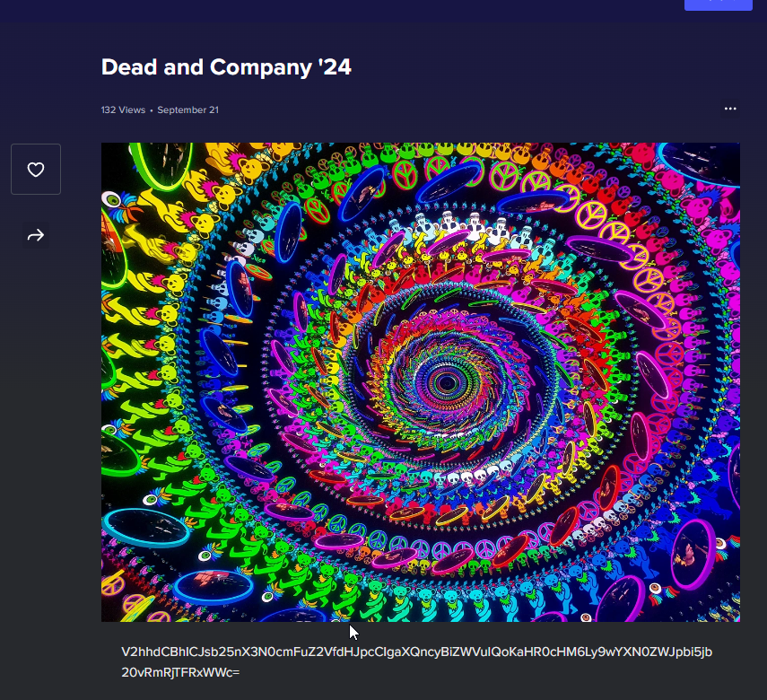Click the share arrow icon
The image size is (767, 700).
[x=36, y=235]
